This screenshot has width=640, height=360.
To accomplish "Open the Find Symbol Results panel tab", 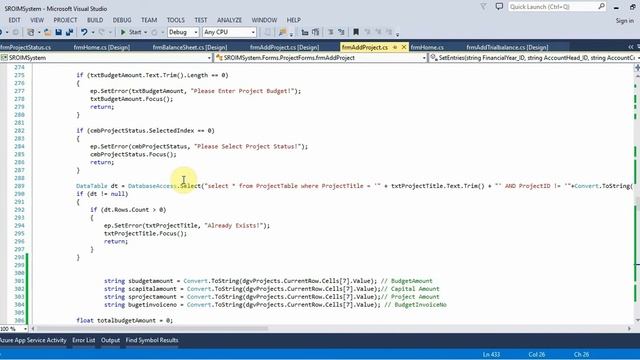I will point(152,340).
